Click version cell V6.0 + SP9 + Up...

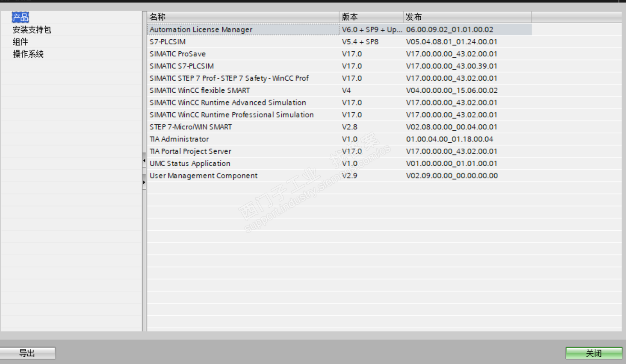372,29
